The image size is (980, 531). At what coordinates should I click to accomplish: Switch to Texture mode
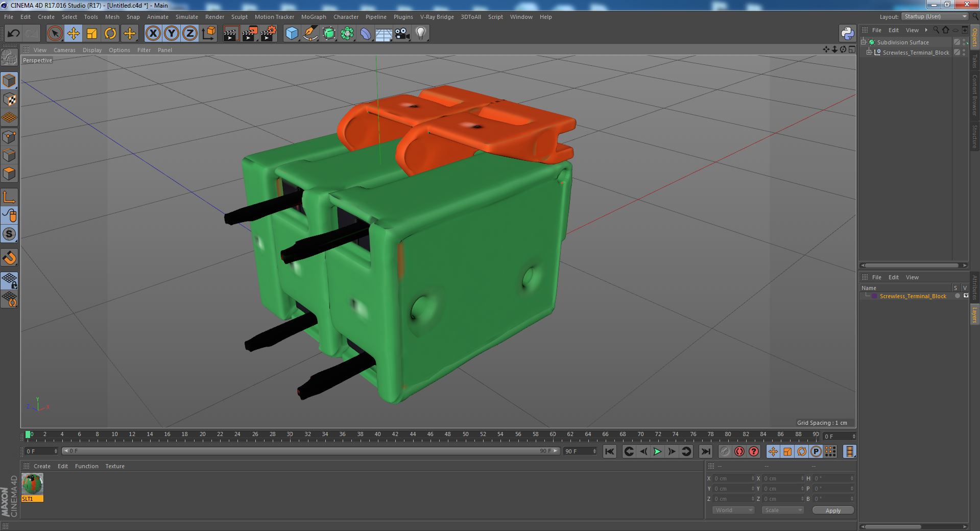pyautogui.click(x=9, y=100)
